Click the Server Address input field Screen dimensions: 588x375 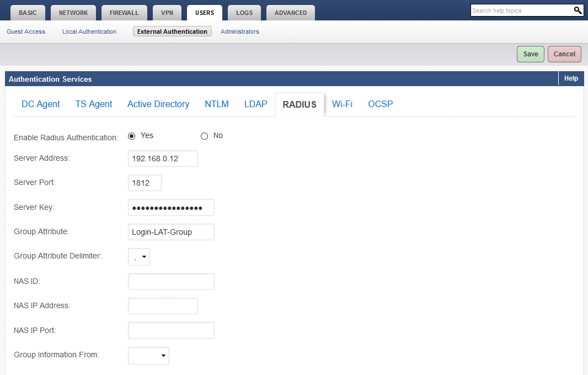click(163, 159)
